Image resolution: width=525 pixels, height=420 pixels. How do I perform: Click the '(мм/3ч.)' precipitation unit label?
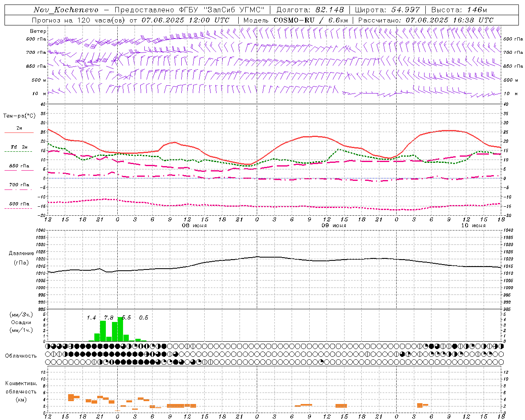click(x=21, y=315)
